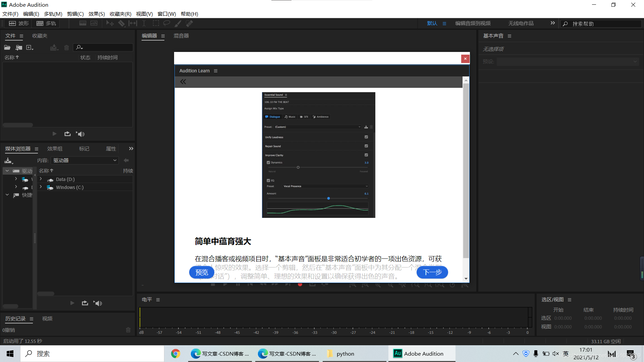Switch to the 混音器 tab

pos(181,36)
